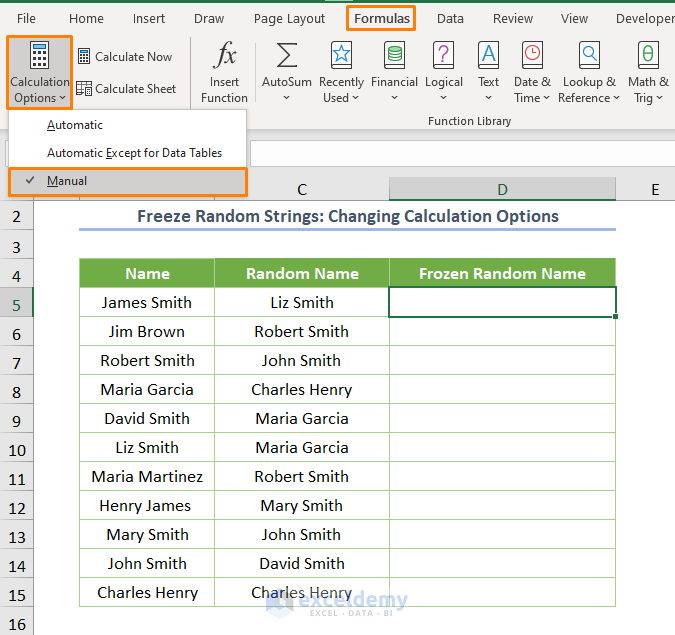Open the Calculation Options calculator icon
Image resolution: width=675 pixels, height=635 pixels.
pyautogui.click(x=39, y=55)
